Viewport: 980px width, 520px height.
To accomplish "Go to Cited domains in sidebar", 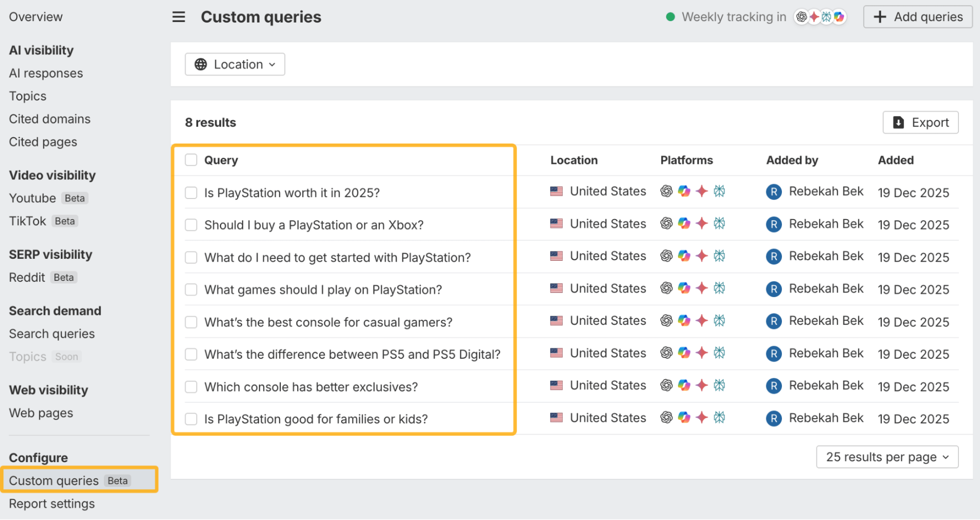I will [50, 119].
